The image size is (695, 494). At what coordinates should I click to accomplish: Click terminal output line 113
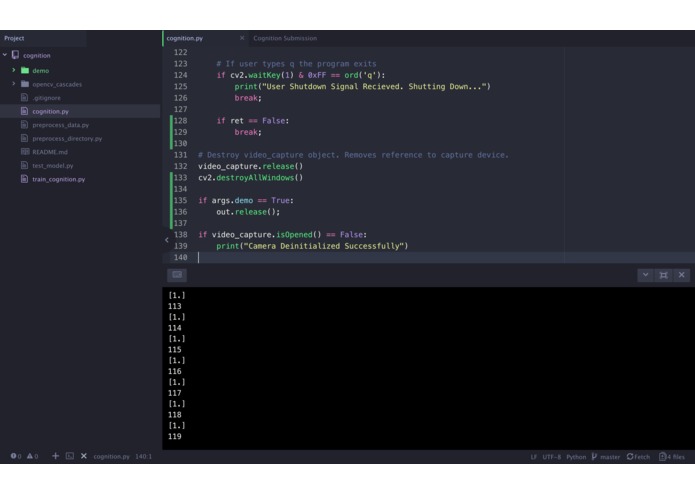click(175, 307)
